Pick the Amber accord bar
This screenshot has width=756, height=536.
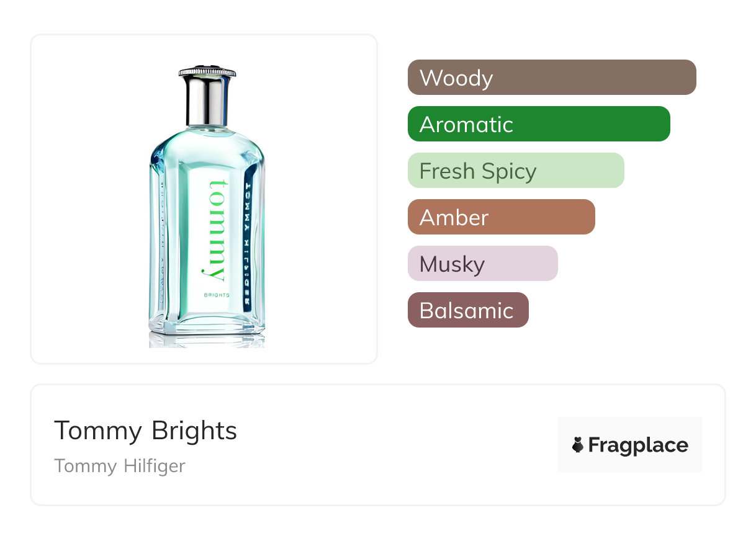point(502,217)
